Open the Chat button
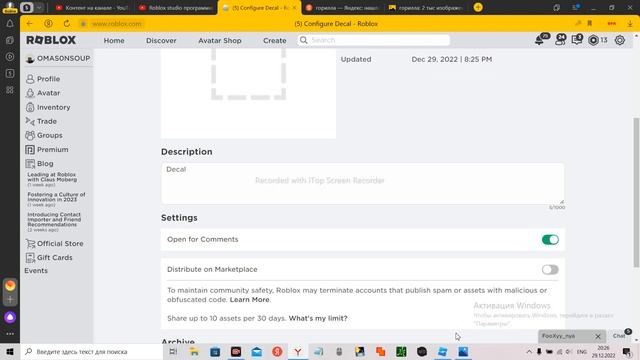The image size is (640, 360). pyautogui.click(x=620, y=336)
